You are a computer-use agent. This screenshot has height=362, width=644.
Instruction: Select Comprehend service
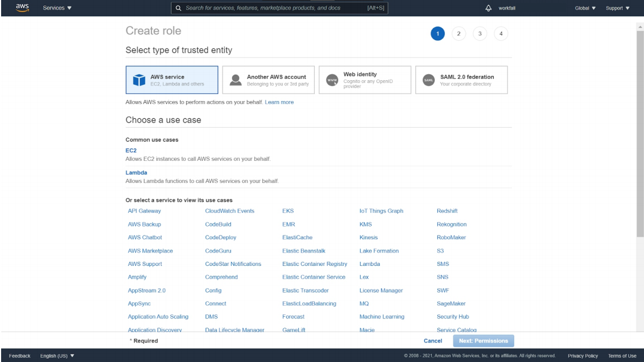(x=221, y=277)
